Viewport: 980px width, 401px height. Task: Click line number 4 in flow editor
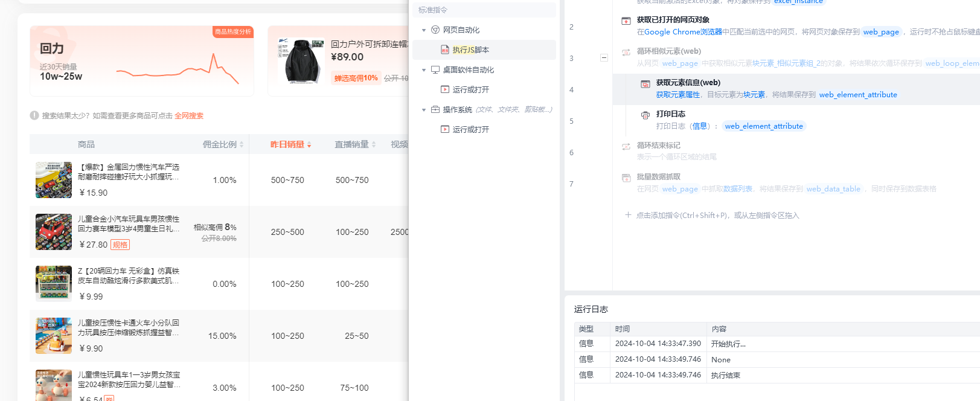tap(571, 90)
